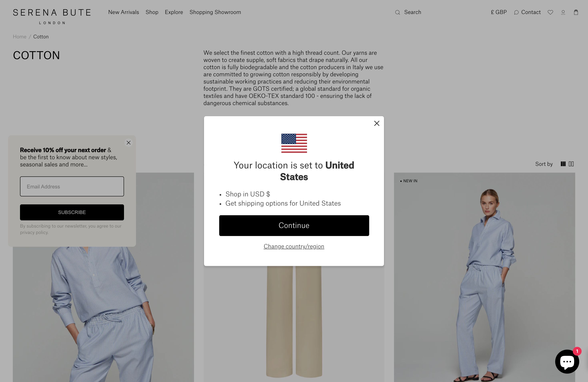Open the account profile icon

tap(563, 12)
